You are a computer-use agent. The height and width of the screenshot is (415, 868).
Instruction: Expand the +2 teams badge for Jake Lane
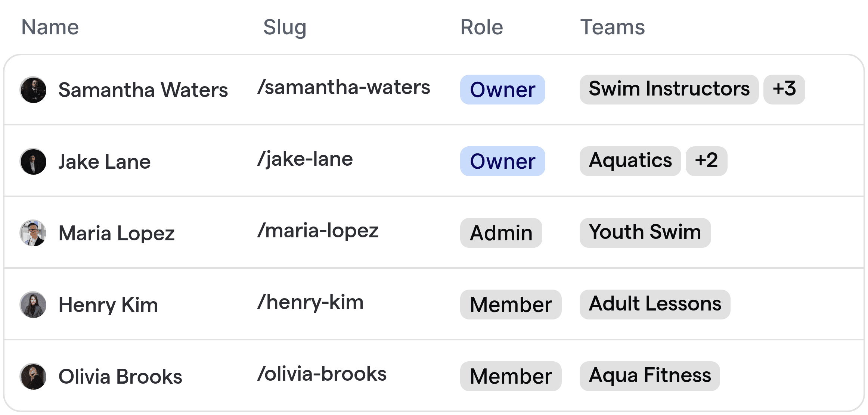point(706,161)
